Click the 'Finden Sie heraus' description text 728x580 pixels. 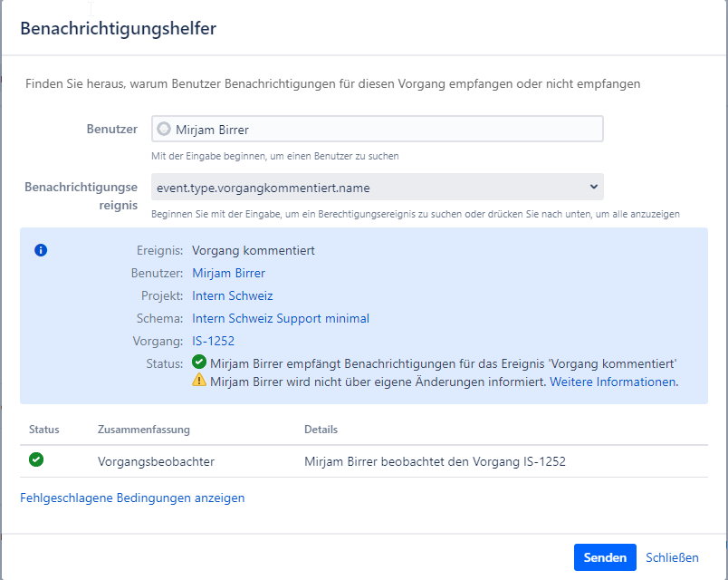(x=333, y=84)
